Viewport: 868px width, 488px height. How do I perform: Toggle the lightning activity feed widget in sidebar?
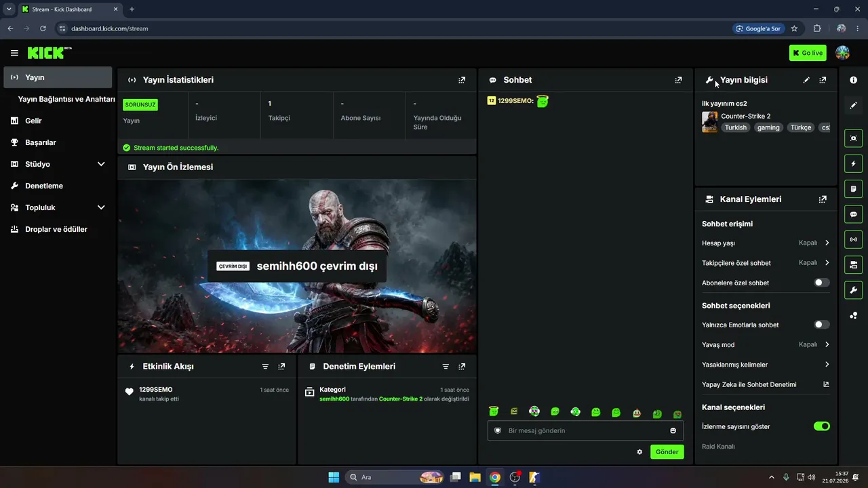853,163
